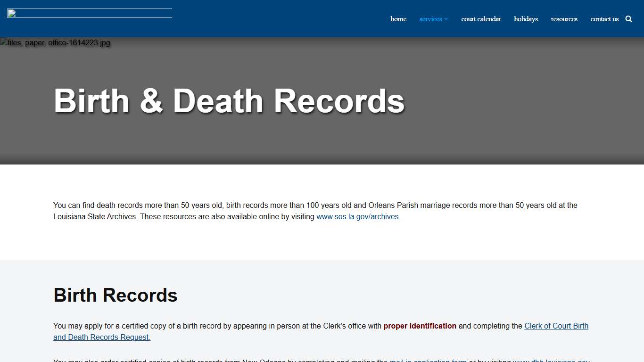Screen dimensions: 644x362
Task: Go to the holidays page
Action: coord(526,19)
